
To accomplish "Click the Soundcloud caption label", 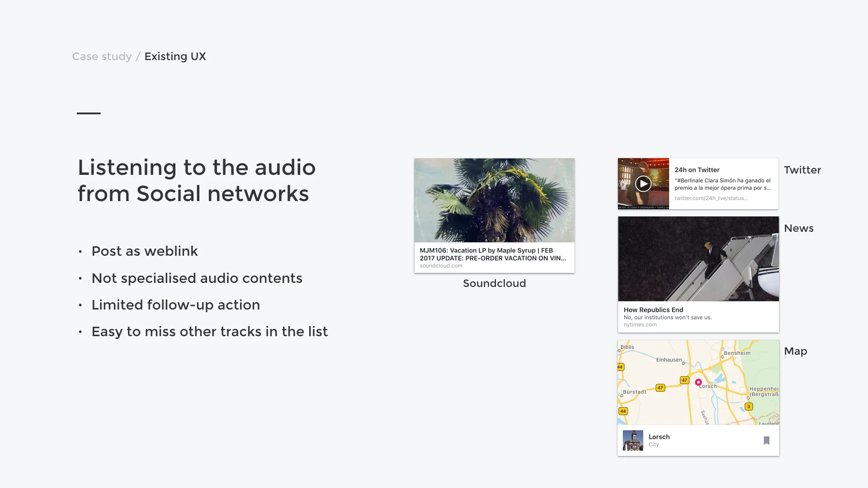I will [494, 283].
